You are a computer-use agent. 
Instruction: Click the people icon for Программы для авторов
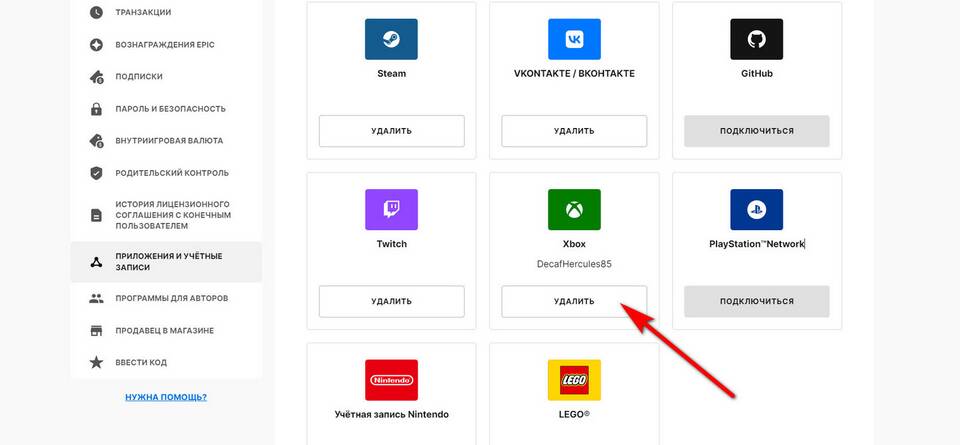96,299
